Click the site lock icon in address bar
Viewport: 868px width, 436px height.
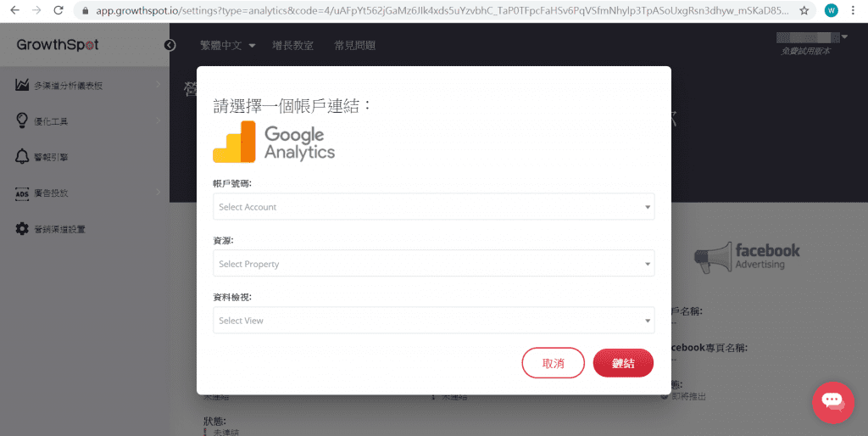pyautogui.click(x=86, y=10)
